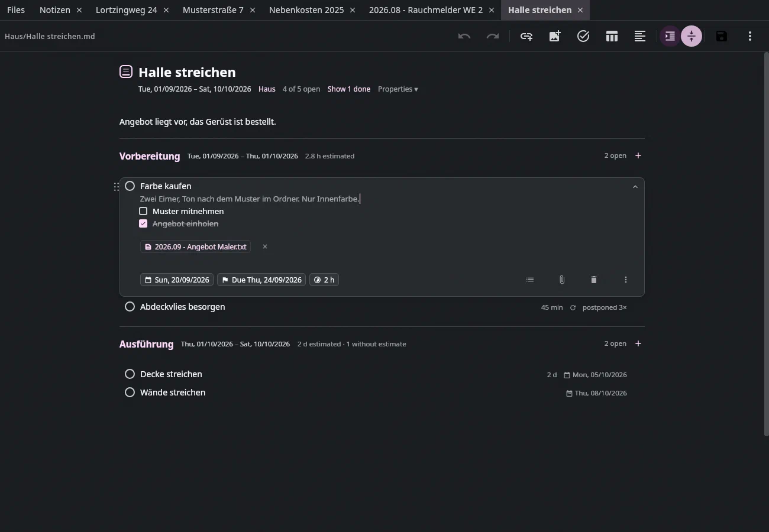
Task: Click the task check-circle toolbar icon
Action: 583,37
